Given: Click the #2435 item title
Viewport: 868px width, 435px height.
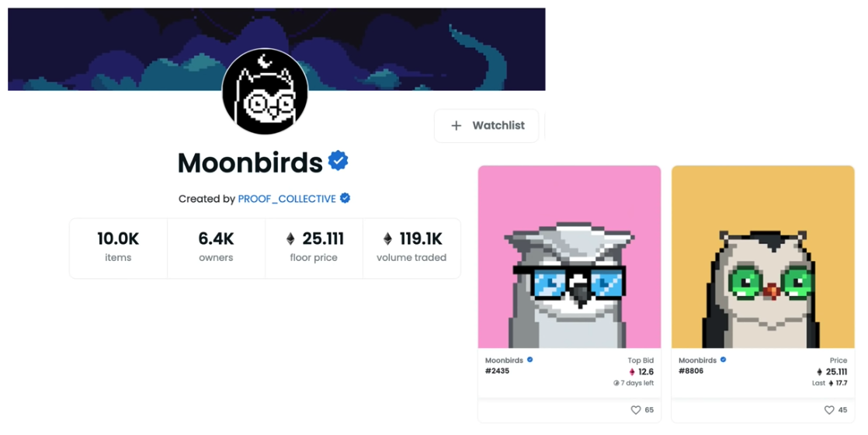Looking at the screenshot, I should 497,371.
